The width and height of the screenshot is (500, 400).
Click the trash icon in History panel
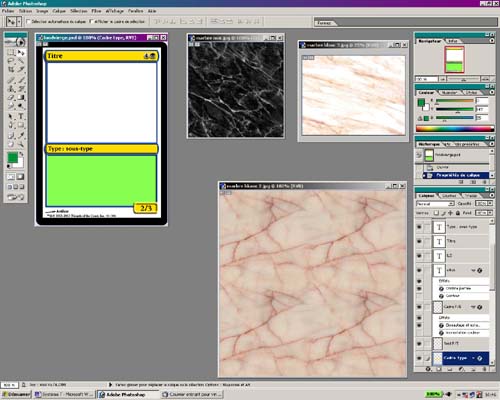pos(484,182)
